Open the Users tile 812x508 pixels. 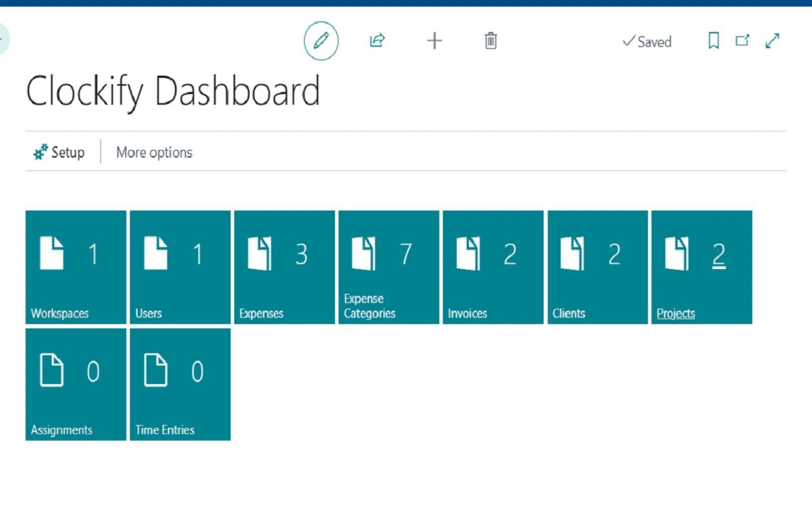(x=180, y=267)
